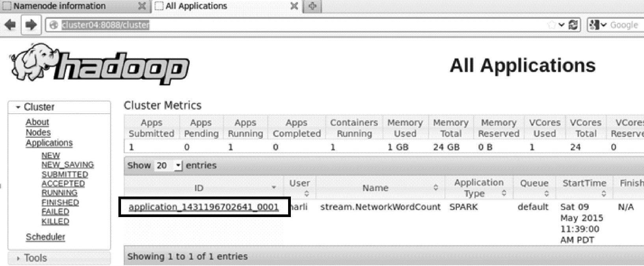Click the Sat 09 May 2015 start time
This screenshot has height=266, width=644.
[582, 223]
